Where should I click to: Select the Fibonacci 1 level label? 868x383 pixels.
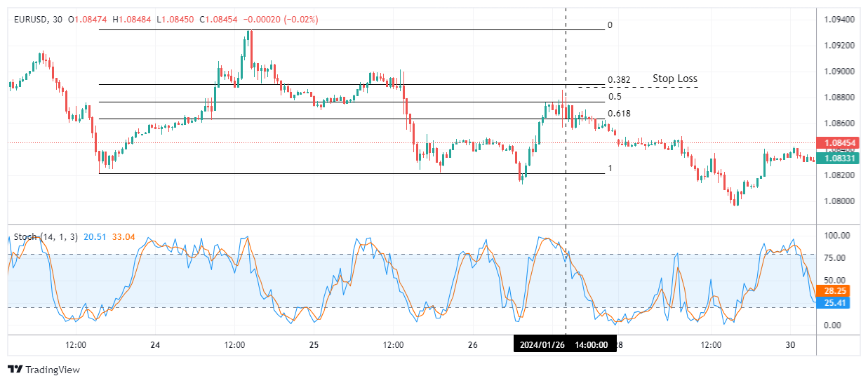point(610,168)
